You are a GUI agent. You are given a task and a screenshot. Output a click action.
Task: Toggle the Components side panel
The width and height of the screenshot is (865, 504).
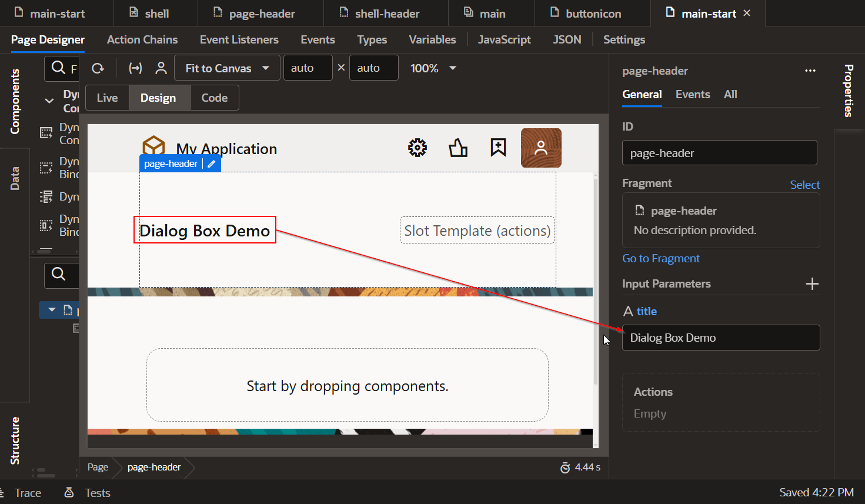coord(15,101)
